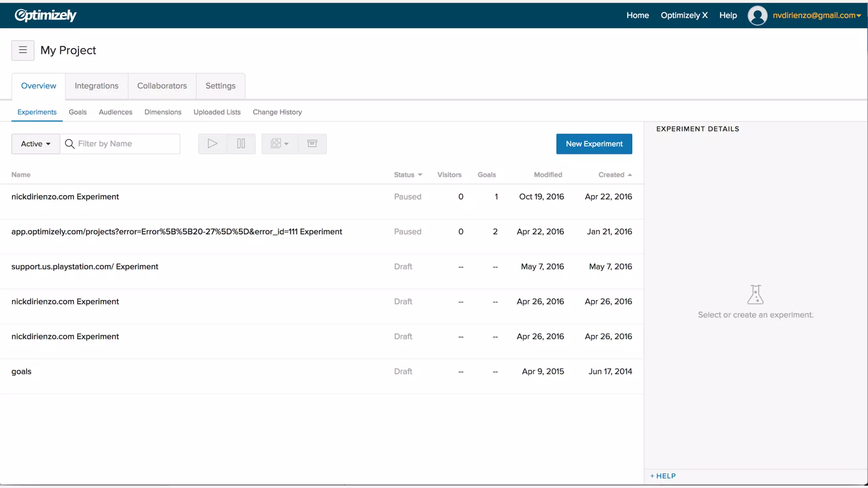Expand the + HELP link
The image size is (868, 488).
tap(663, 476)
